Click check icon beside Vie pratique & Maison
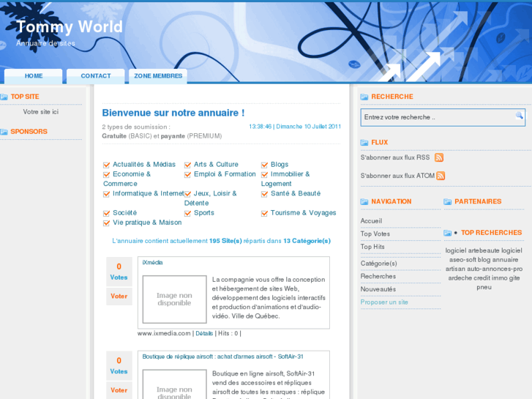 pos(106,223)
